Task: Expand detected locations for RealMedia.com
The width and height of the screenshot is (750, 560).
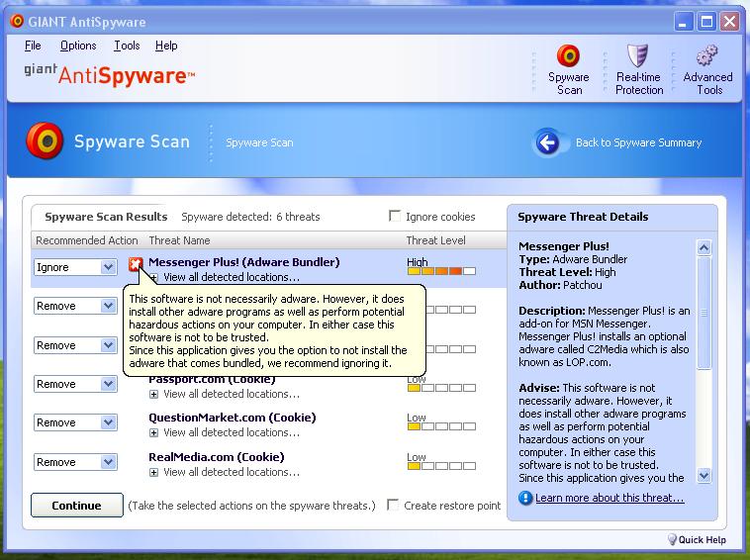Action: tap(153, 473)
